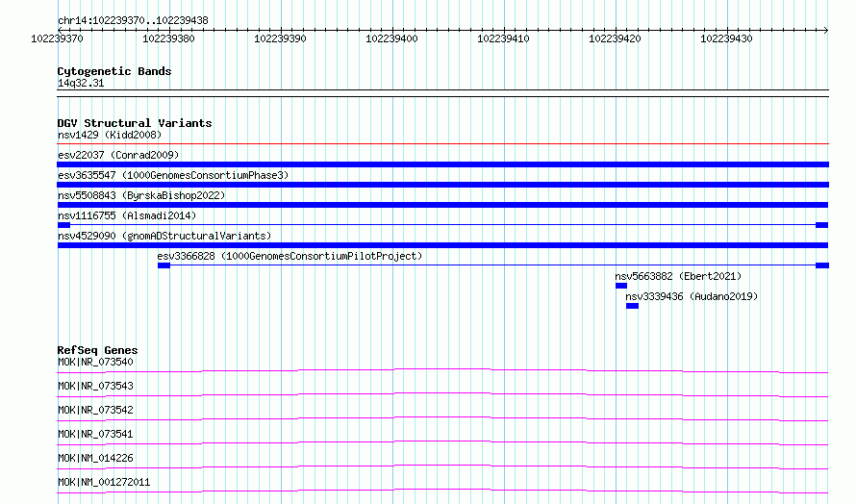Click the magenta line for MOK|NM_001272011
Viewport: 856px width, 504px height.
pyautogui.click(x=442, y=491)
